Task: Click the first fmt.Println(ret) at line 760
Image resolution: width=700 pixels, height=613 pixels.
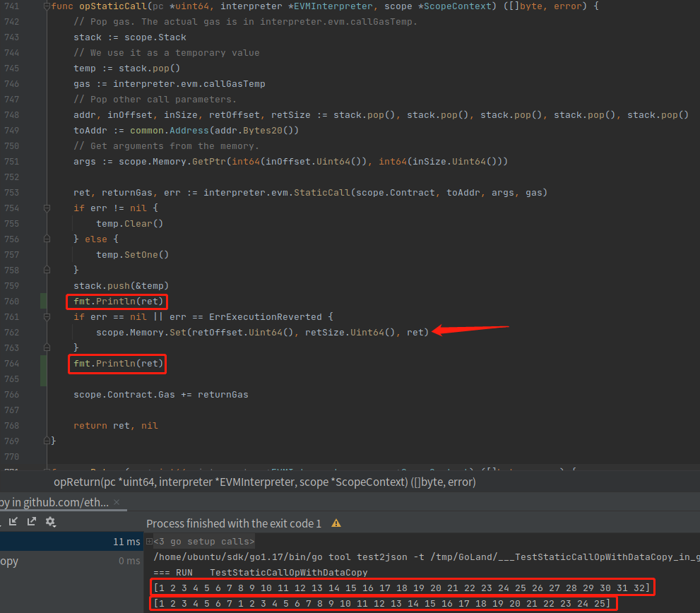Action: point(119,302)
